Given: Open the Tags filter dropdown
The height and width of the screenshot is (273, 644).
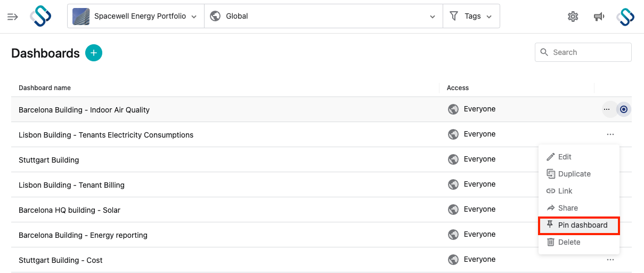Looking at the screenshot, I should click(x=471, y=17).
